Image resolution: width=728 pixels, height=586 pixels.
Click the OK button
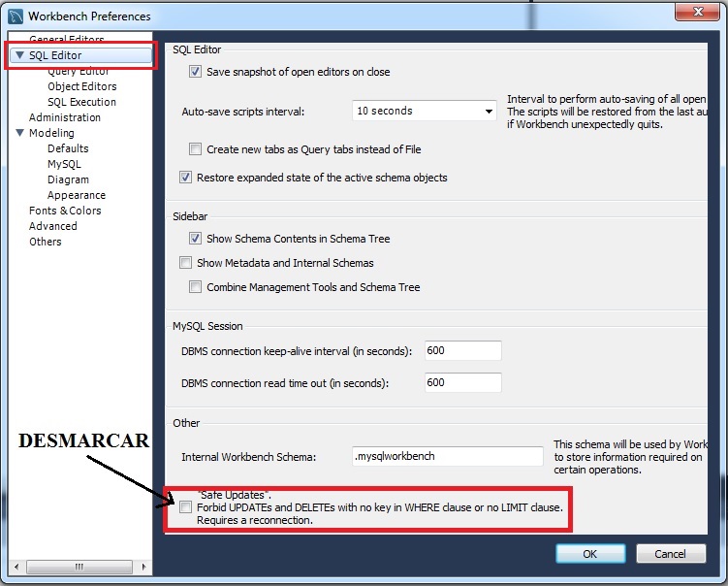click(x=589, y=554)
